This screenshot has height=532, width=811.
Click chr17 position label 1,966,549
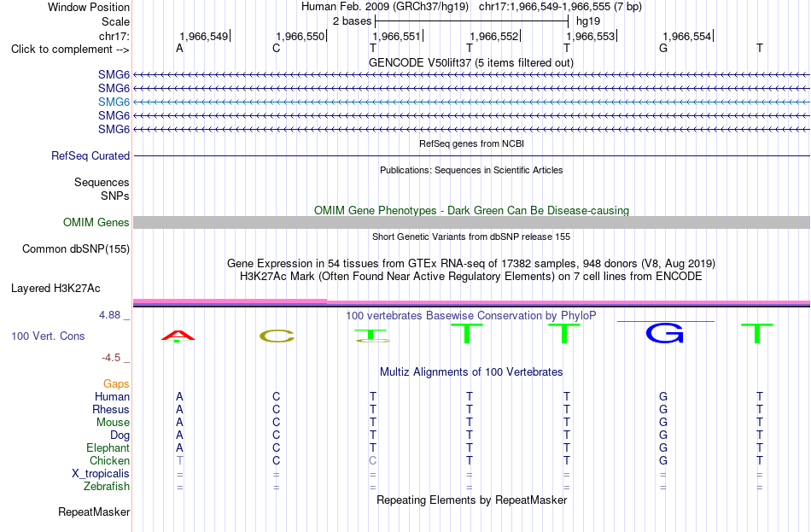203,36
